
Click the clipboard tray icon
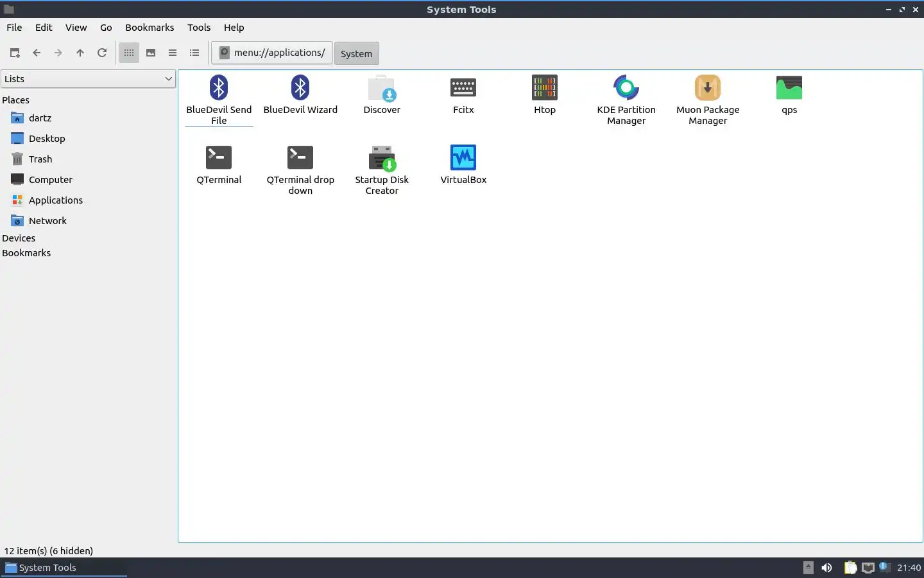coord(850,568)
